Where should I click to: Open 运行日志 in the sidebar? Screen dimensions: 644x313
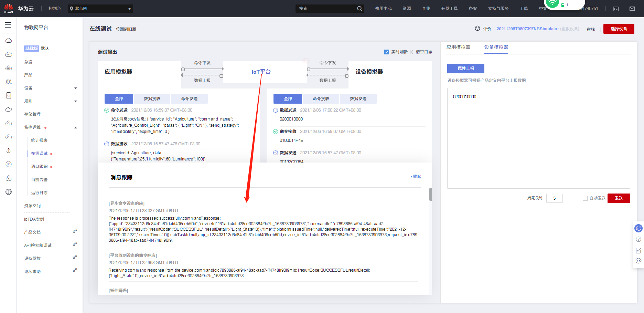pos(40,193)
